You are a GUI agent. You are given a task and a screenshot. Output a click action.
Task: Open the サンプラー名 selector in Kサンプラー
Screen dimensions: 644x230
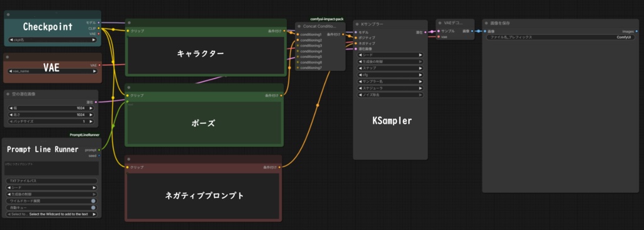(391, 81)
